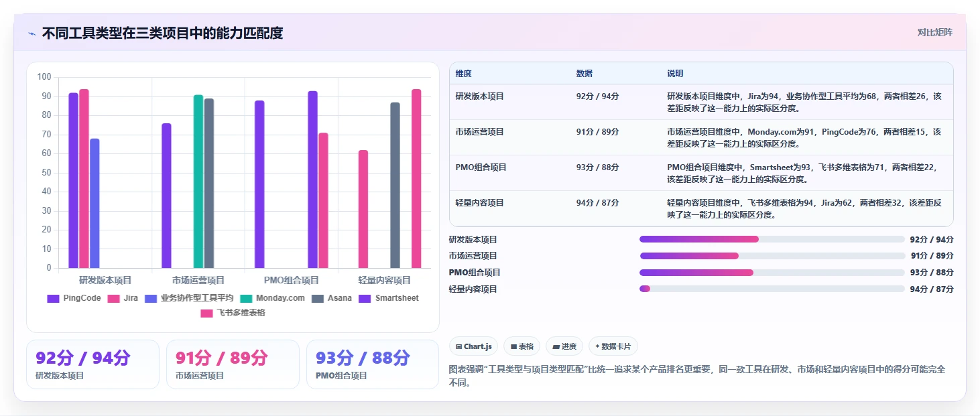Click the 市场运营项目 progress bar
The width and height of the screenshot is (980, 416).
pos(772,256)
